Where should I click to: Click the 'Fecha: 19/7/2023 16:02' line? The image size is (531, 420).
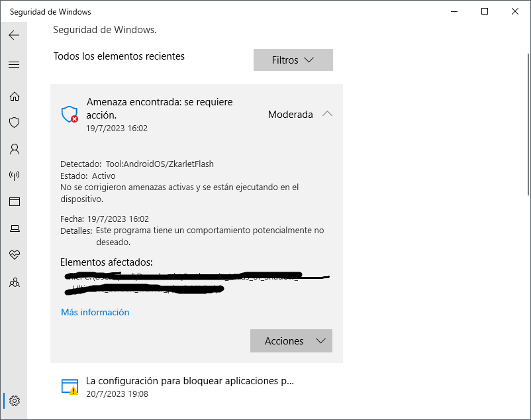tap(105, 219)
